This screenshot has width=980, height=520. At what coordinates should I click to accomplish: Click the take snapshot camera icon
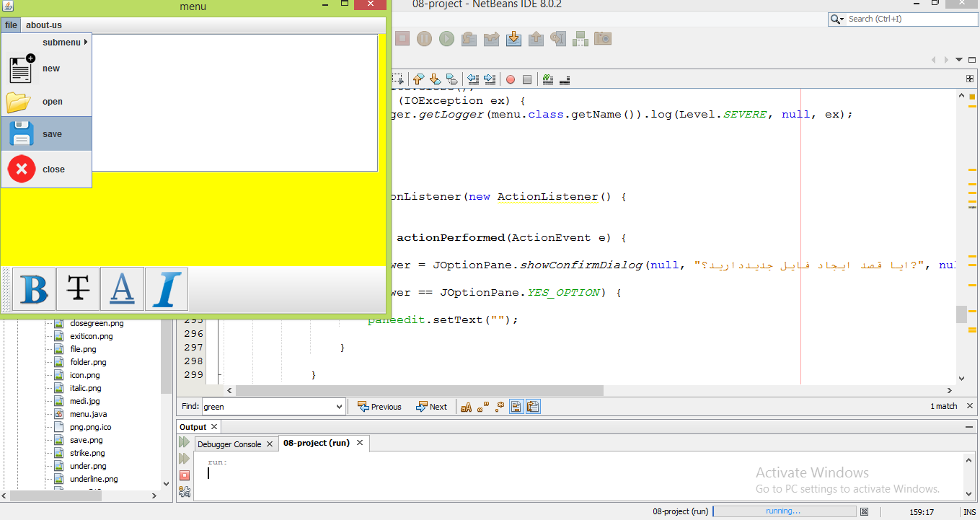[603, 38]
